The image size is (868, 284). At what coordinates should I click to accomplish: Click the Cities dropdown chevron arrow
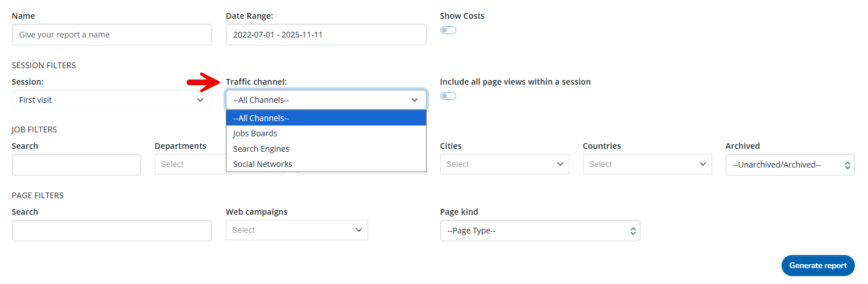pyautogui.click(x=560, y=165)
